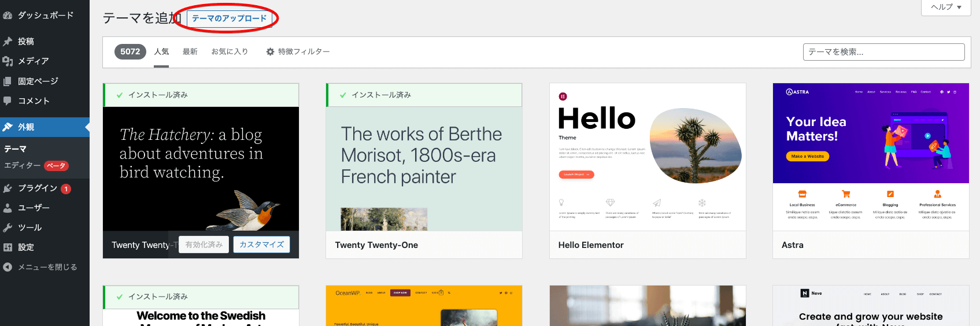Open the 特徴フィルター feature filter panel
Image resolution: width=980 pixels, height=326 pixels.
[x=298, y=52]
